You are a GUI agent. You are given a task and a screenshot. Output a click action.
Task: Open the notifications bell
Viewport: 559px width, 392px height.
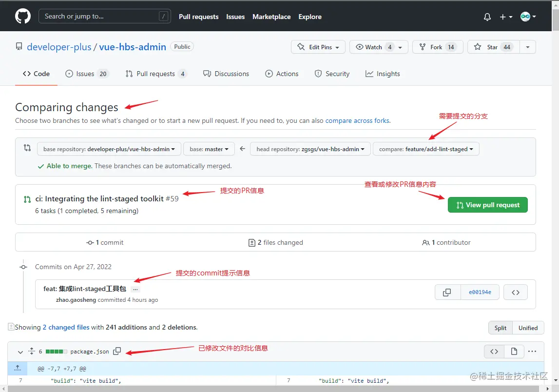[487, 17]
